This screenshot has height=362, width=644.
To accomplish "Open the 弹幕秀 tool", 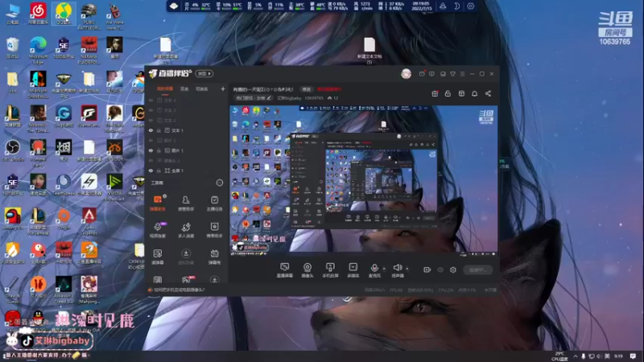I will pos(214,257).
